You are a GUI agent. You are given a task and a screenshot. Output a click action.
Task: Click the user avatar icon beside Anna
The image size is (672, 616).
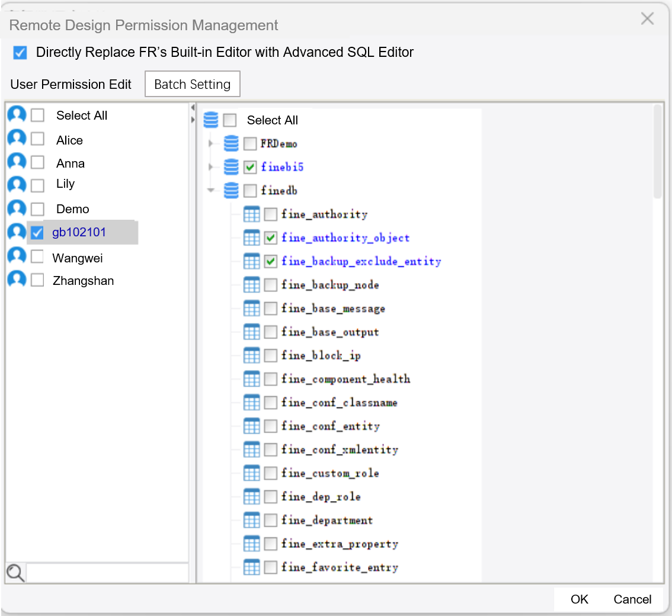click(17, 162)
